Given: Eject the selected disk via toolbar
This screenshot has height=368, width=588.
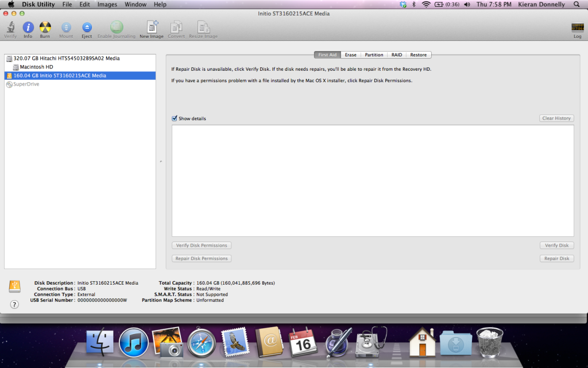Looking at the screenshot, I should tap(87, 27).
